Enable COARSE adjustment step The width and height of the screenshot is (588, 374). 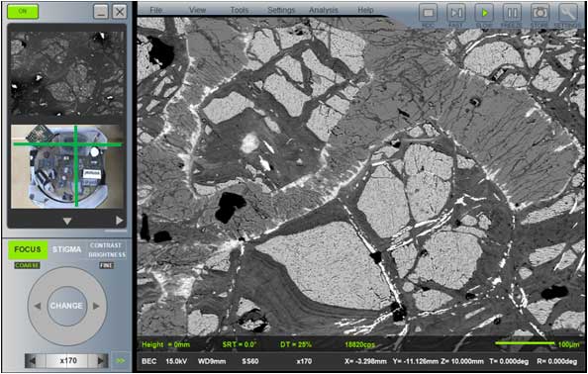tap(27, 265)
